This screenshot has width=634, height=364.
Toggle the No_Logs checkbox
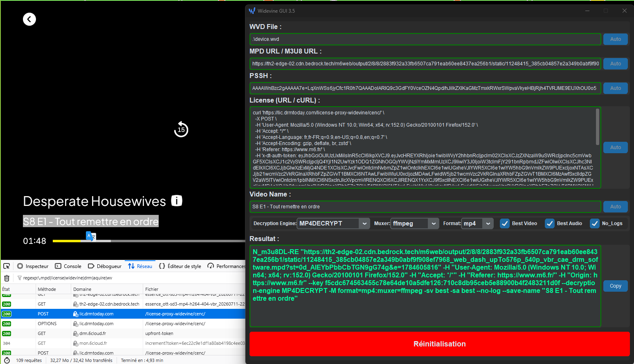click(x=595, y=223)
